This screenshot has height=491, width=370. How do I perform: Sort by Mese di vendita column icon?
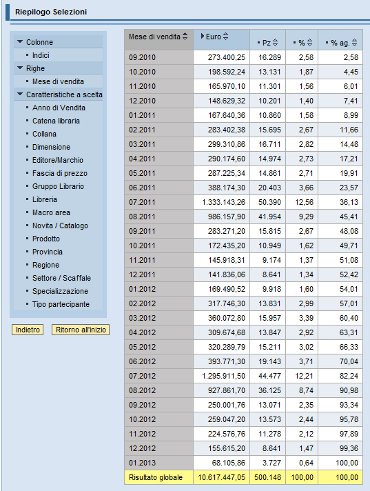(x=185, y=36)
